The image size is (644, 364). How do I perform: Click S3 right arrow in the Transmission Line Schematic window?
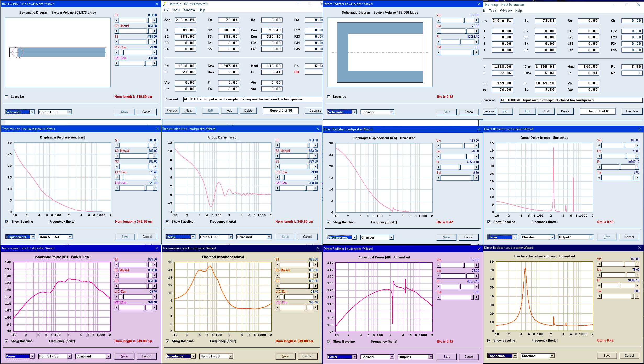click(x=155, y=42)
